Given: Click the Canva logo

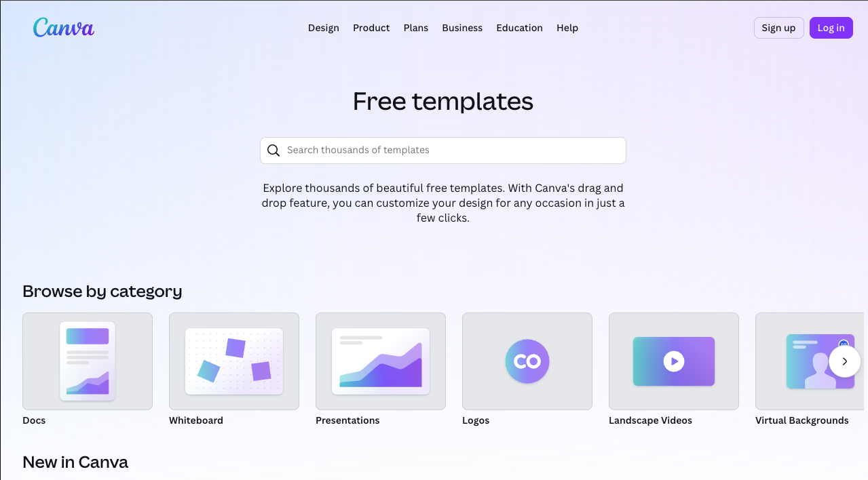Looking at the screenshot, I should tap(64, 27).
